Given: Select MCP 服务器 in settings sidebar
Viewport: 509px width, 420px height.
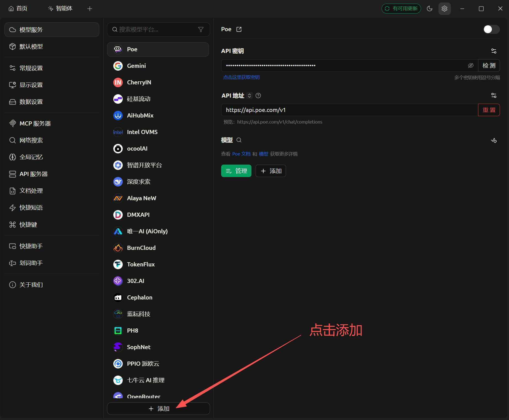Looking at the screenshot, I should [x=35, y=124].
